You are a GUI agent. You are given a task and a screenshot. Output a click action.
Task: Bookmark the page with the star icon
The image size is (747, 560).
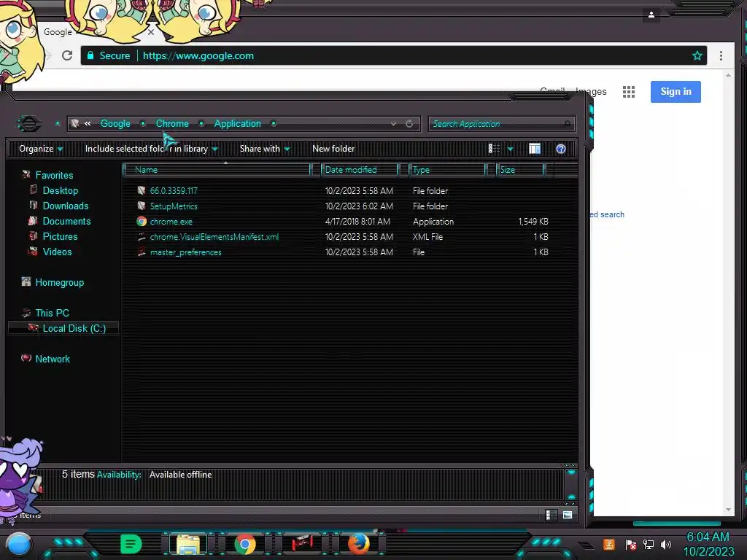coord(697,55)
